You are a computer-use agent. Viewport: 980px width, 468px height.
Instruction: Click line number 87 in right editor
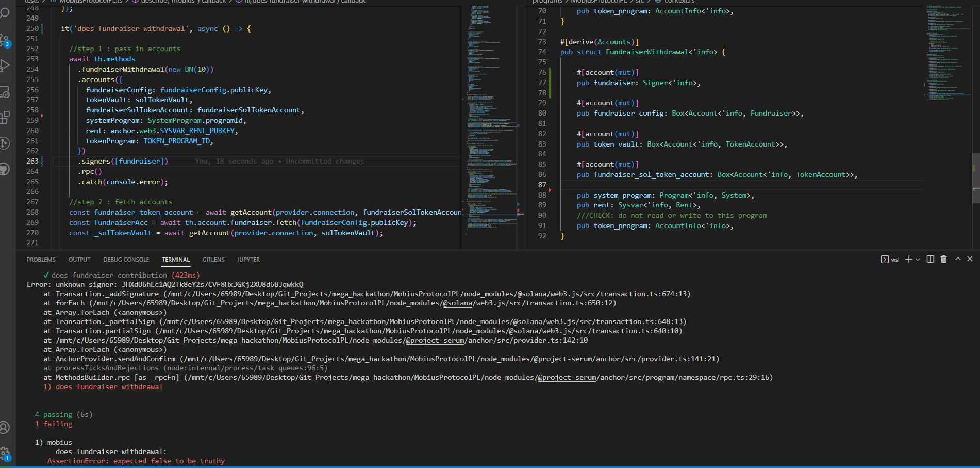542,185
